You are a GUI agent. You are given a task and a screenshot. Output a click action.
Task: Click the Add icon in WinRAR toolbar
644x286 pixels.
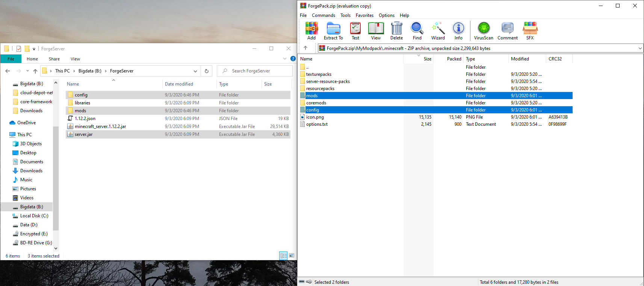coord(311,31)
